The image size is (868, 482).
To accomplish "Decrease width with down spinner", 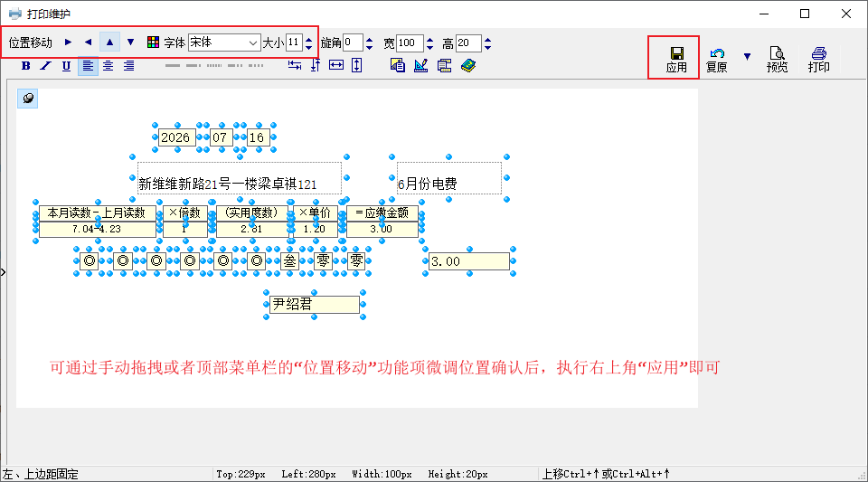I will click(429, 47).
